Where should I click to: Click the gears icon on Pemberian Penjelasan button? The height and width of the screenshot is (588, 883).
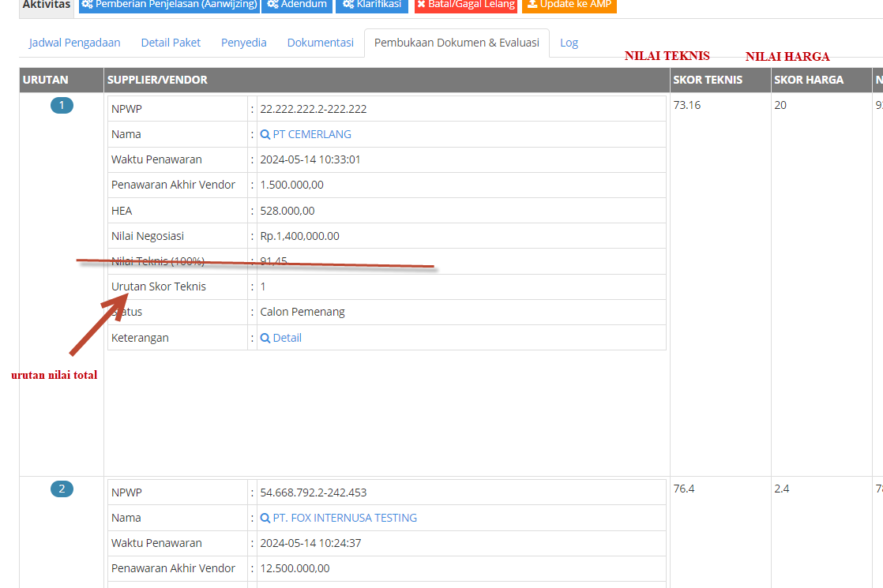tap(88, 5)
